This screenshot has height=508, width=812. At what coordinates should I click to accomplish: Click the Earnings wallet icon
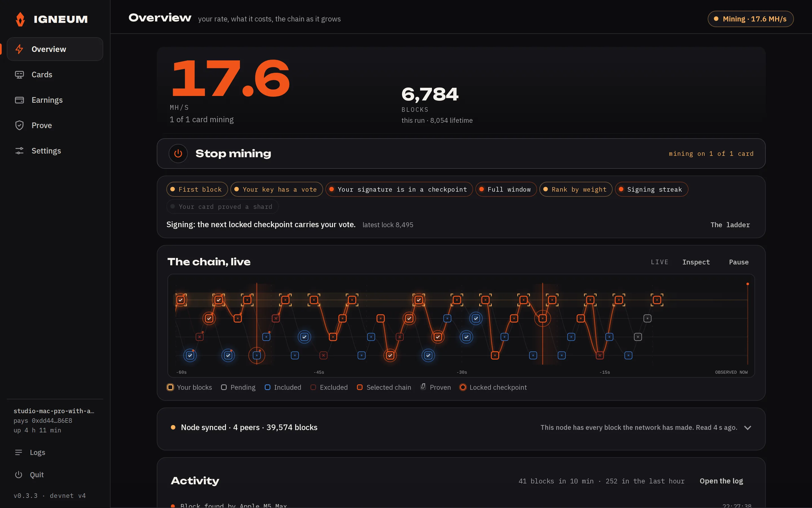tap(19, 100)
